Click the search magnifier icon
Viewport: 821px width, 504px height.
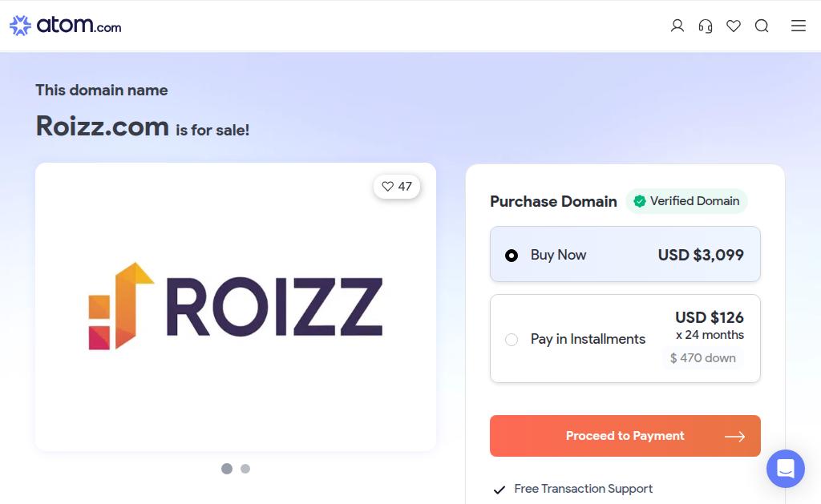click(762, 26)
